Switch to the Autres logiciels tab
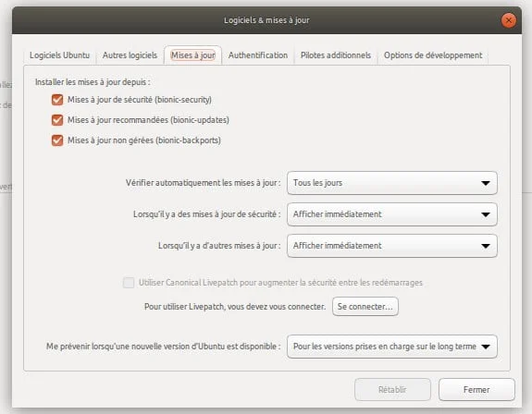The image size is (532, 414). 130,55
